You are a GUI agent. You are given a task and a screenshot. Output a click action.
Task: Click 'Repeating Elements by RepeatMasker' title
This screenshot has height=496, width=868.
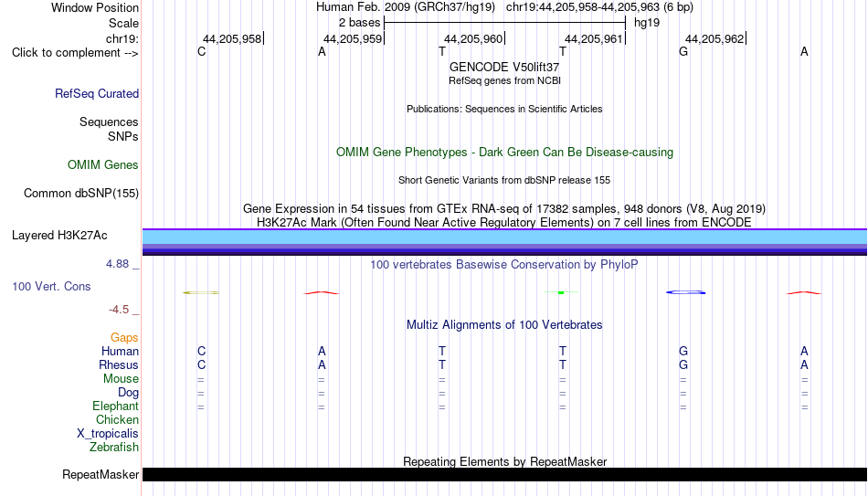pos(504,461)
